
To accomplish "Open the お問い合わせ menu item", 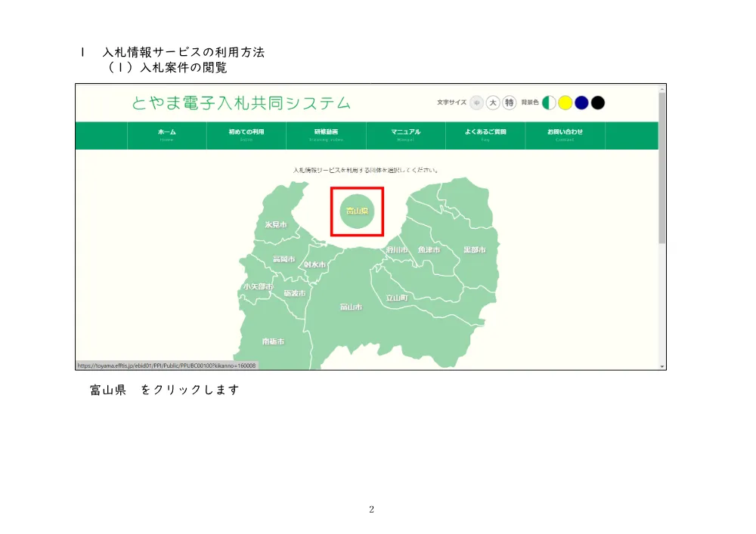I will pos(565,135).
